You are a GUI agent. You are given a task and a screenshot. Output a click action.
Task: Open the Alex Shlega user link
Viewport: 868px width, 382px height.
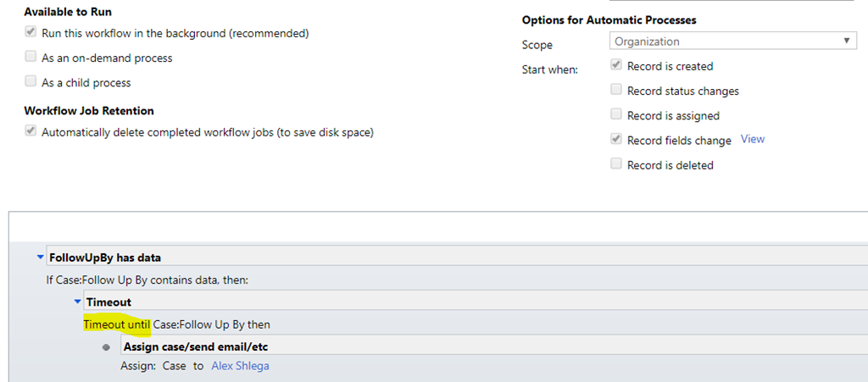[240, 366]
